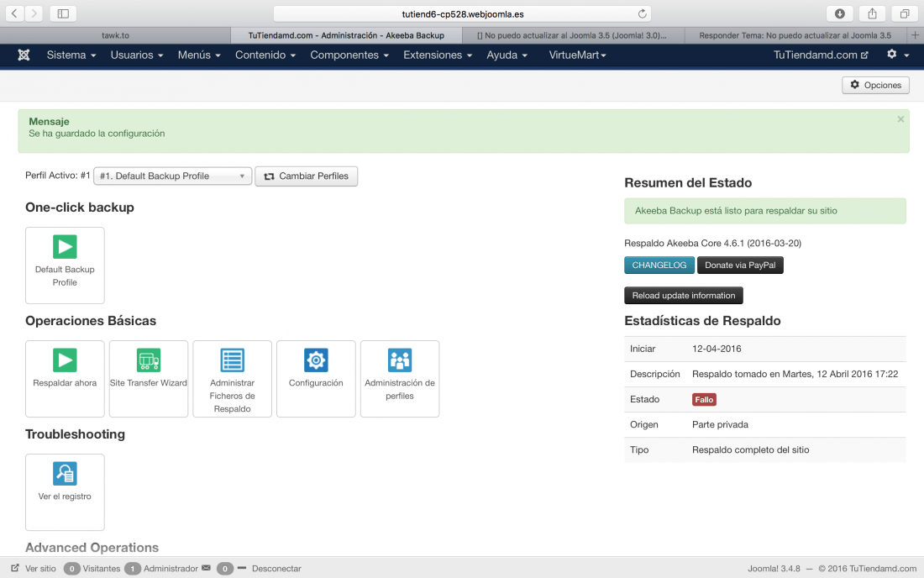The width and height of the screenshot is (924, 578).
Task: Switch to the tawk.to tab
Action: (116, 35)
